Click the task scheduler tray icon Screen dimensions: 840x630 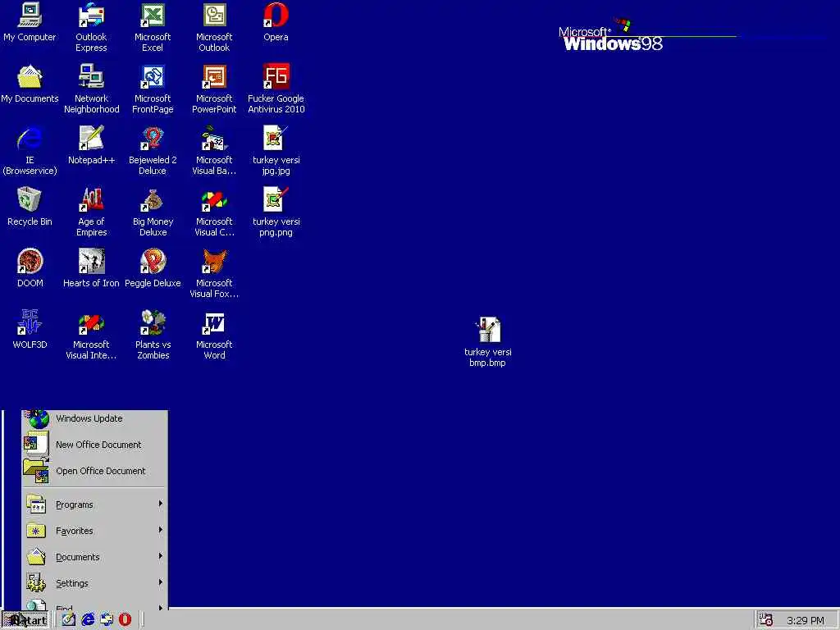click(766, 620)
